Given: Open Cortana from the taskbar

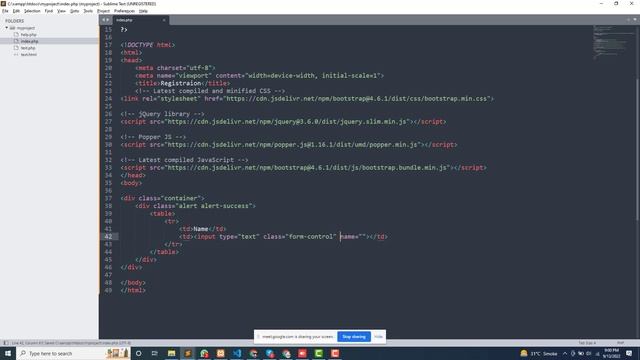Looking at the screenshot, I should pos(138,353).
